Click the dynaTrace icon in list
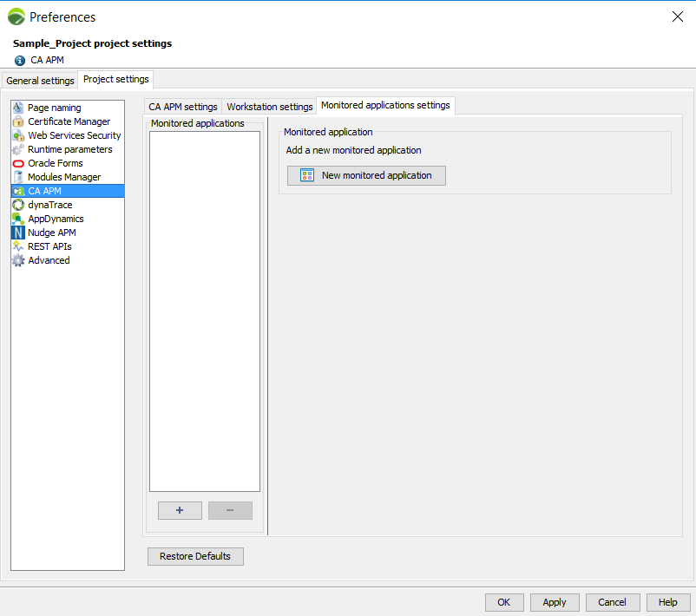Screen dimensions: 696x616 [18, 205]
